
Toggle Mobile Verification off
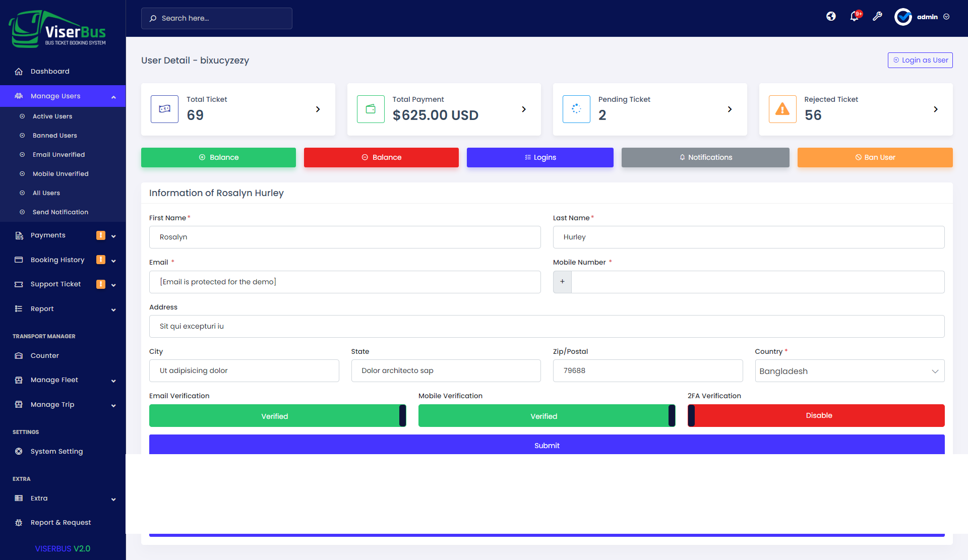544,415
